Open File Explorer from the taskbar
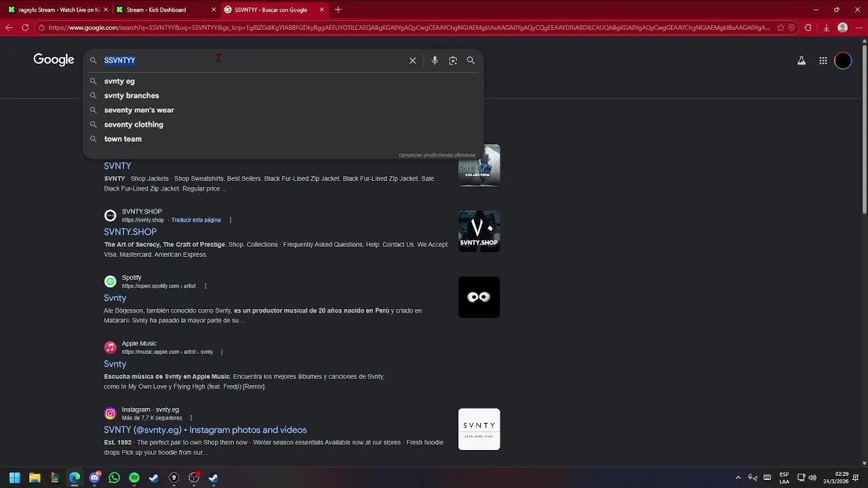868x488 pixels. coord(35,478)
